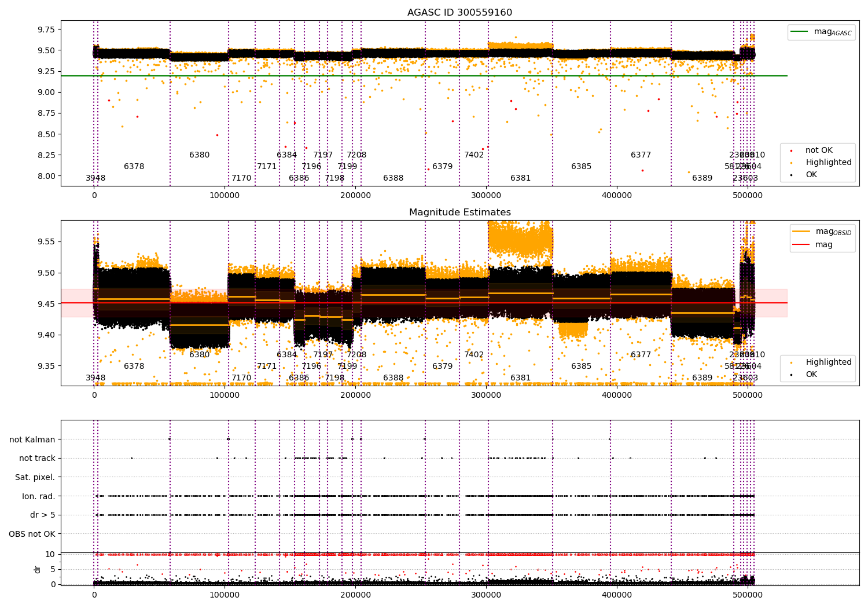The image size is (868, 608).
Task: Click the title 'AGASC ID 300559160'
Action: click(459, 13)
